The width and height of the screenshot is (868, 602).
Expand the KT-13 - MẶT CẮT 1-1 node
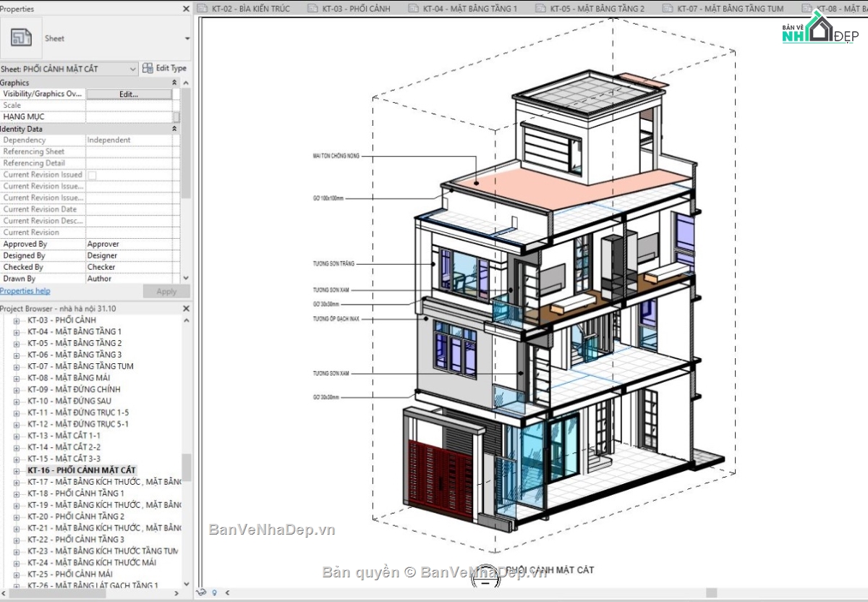[x=17, y=436]
